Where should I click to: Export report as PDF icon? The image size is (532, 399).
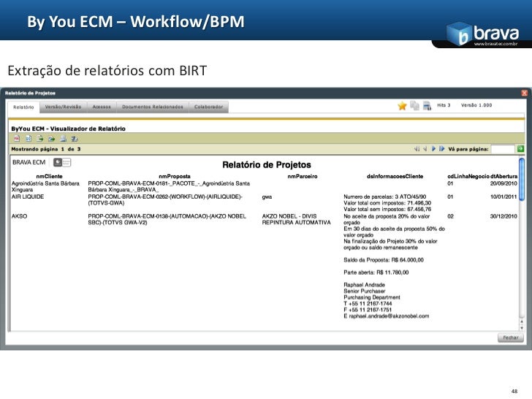pyautogui.click(x=17, y=138)
